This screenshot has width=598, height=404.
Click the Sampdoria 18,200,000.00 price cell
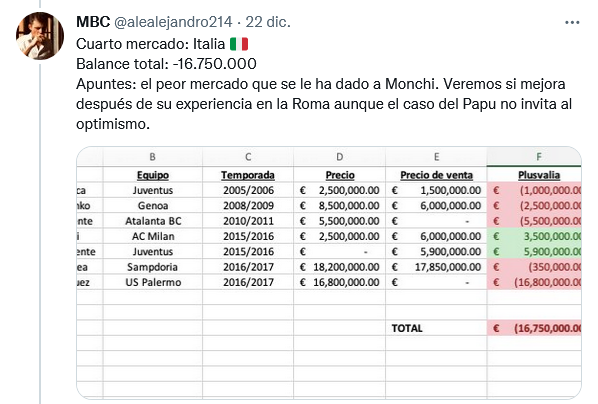point(339,267)
